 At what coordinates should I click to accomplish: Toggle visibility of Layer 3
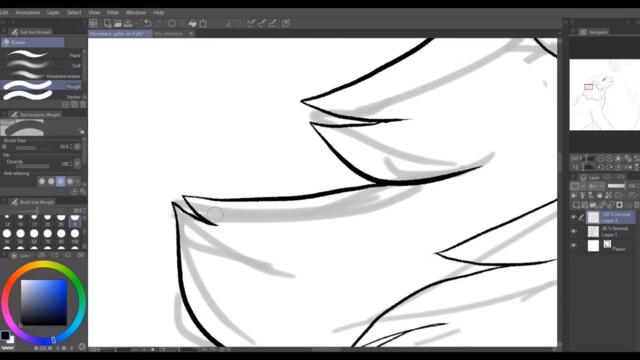574,217
